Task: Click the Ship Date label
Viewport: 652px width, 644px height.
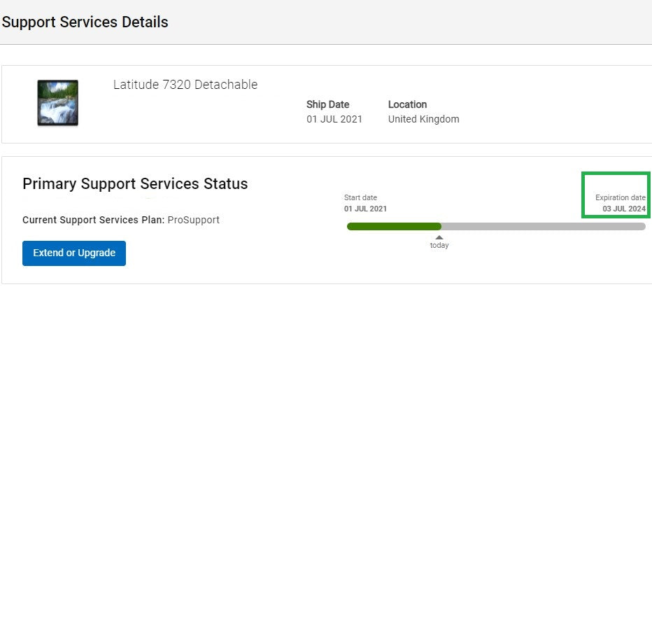Action: click(327, 104)
